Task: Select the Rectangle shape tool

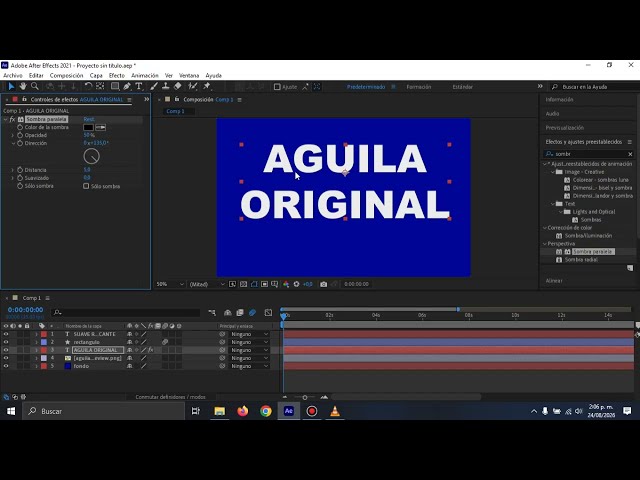Action: tap(115, 86)
